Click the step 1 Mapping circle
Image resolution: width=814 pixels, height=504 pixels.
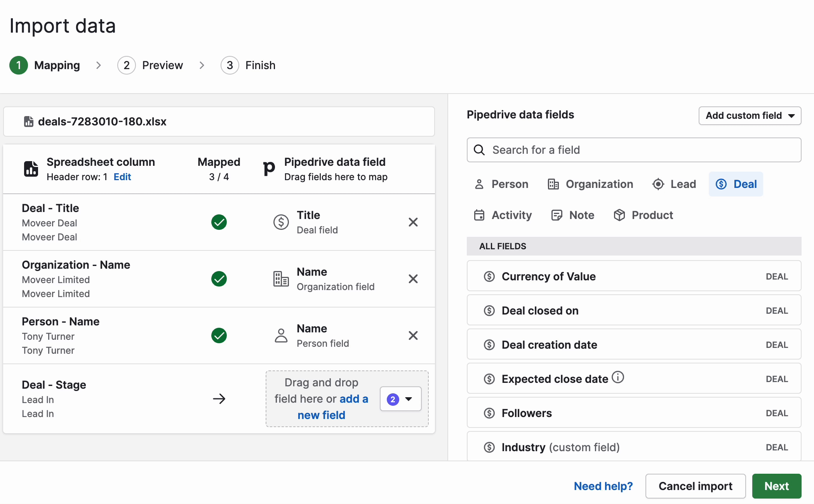point(19,65)
